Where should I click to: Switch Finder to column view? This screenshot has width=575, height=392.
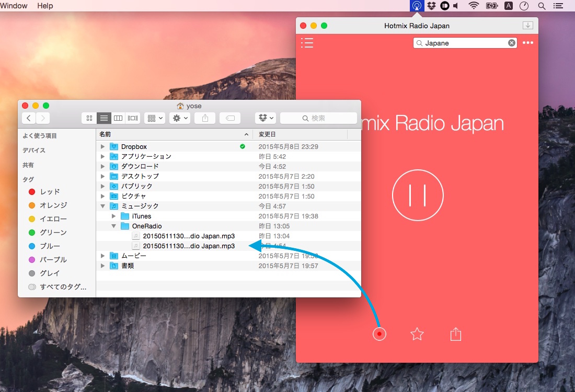pos(118,118)
